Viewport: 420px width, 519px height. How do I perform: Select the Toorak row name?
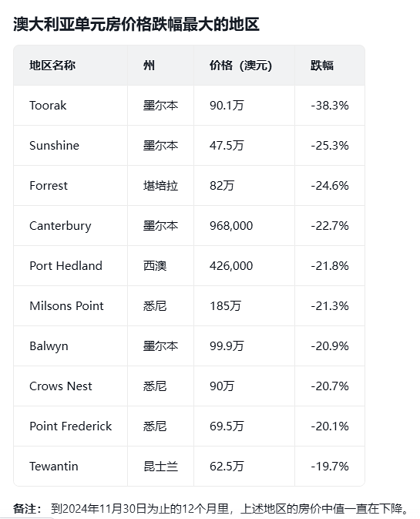(48, 105)
